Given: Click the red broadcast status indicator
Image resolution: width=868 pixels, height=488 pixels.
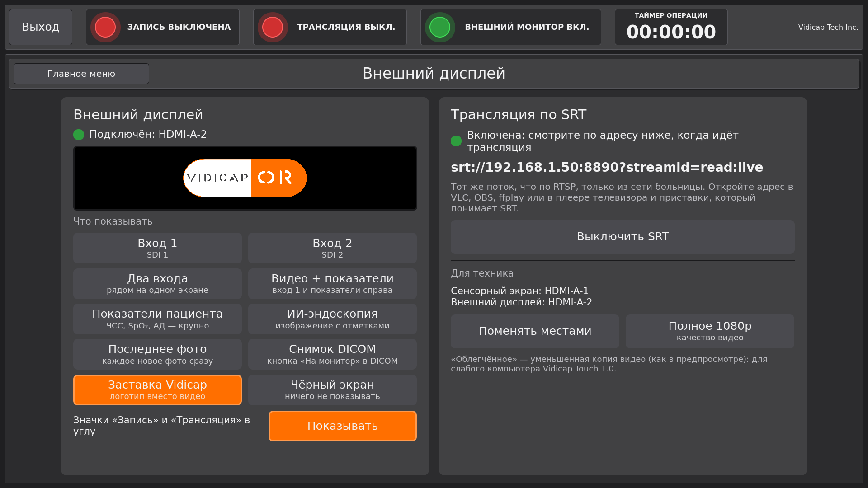Looking at the screenshot, I should 273,27.
